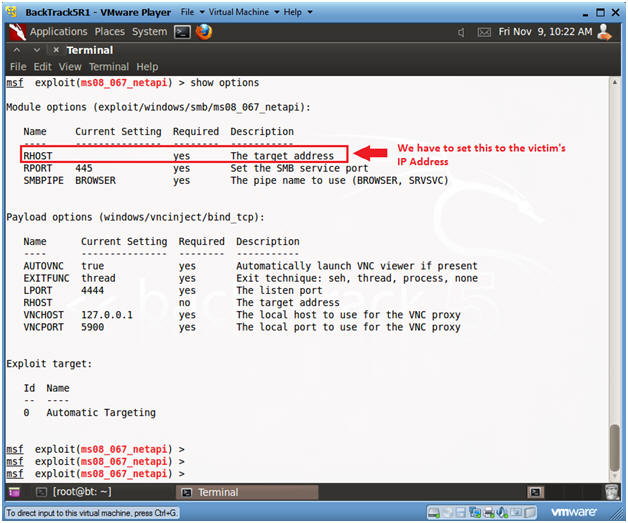Open the Virtual Machine dropdown menu
This screenshot has width=628, height=523.
coord(244,12)
